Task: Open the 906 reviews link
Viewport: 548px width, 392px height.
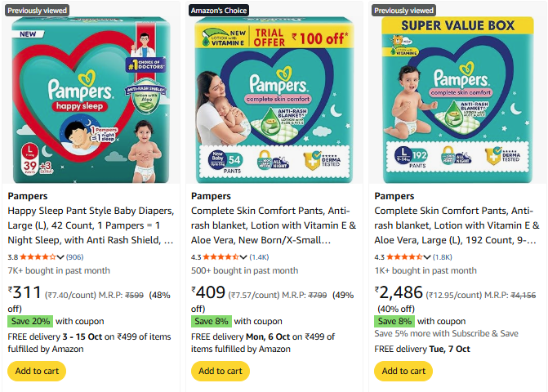Action: point(75,257)
